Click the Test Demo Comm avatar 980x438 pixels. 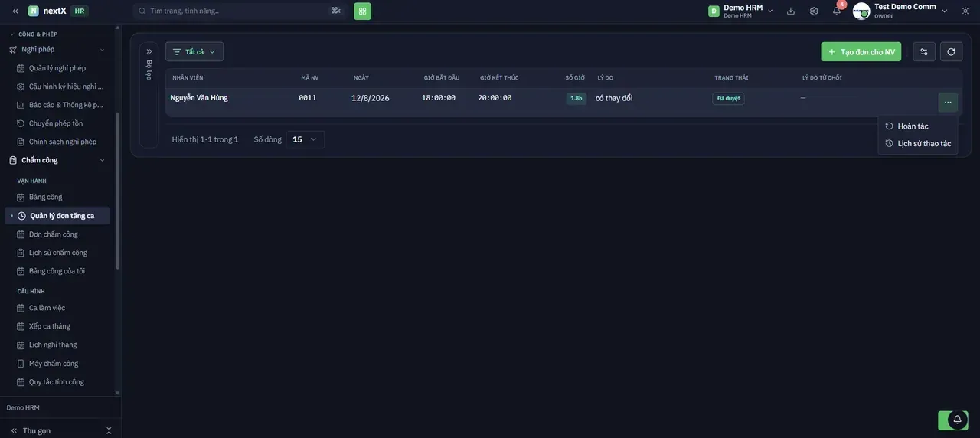[861, 11]
